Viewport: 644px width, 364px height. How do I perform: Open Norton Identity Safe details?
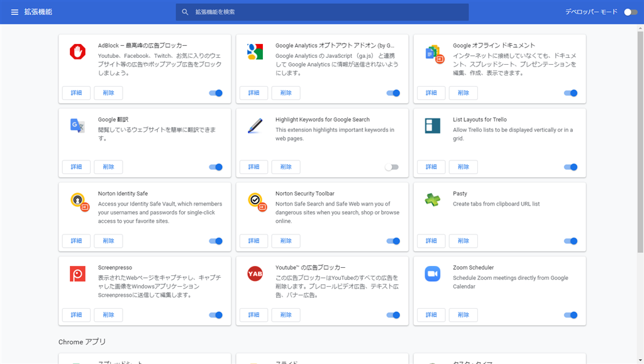pos(76,241)
